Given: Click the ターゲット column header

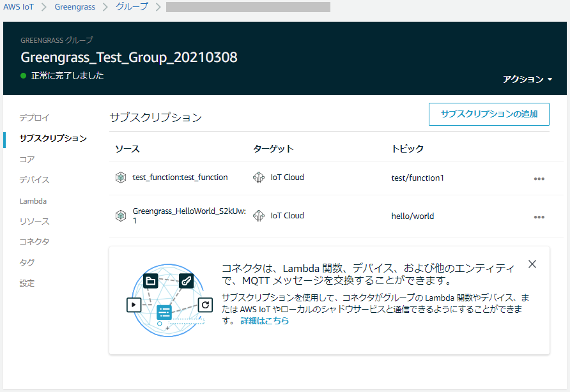Looking at the screenshot, I should click(273, 149).
